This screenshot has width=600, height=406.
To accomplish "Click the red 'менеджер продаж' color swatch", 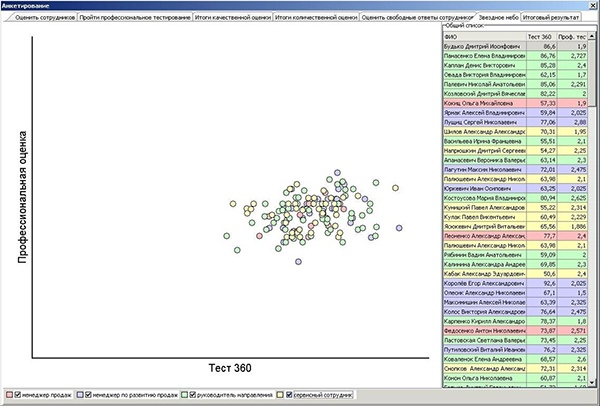I will (x=8, y=396).
